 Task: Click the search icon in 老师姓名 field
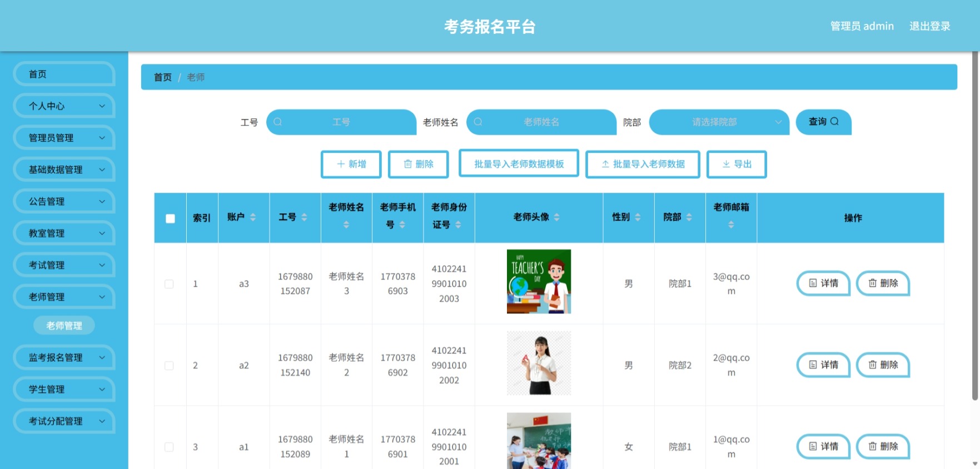(478, 122)
